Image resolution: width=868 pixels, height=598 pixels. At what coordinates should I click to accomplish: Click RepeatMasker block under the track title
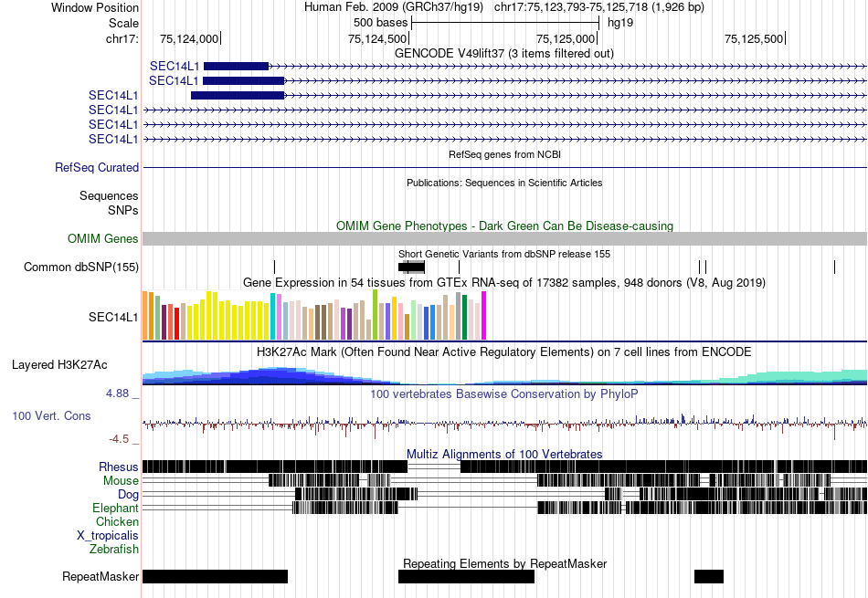click(466, 576)
